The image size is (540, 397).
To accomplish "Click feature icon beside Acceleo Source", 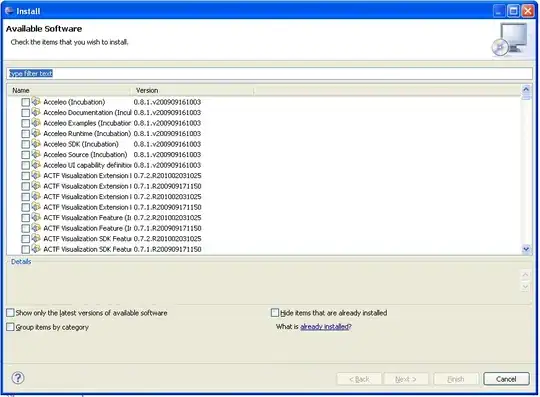I will [x=36, y=154].
